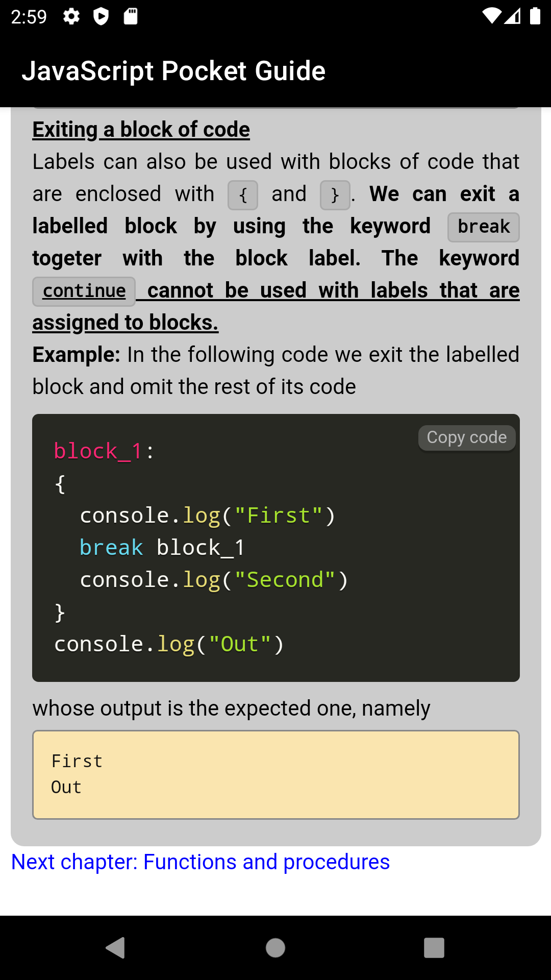
Task: Tap the yellow output box showing First Out
Action: click(276, 775)
